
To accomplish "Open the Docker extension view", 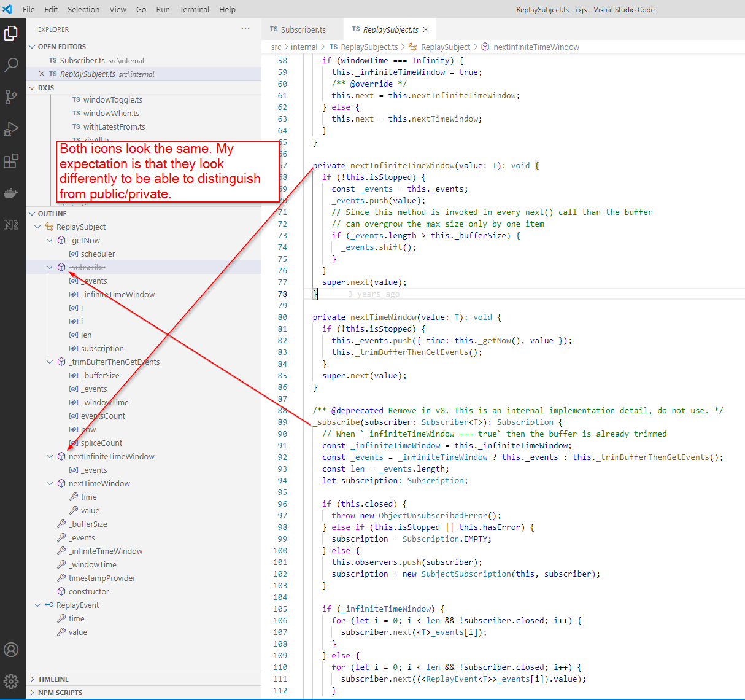I will 10,192.
